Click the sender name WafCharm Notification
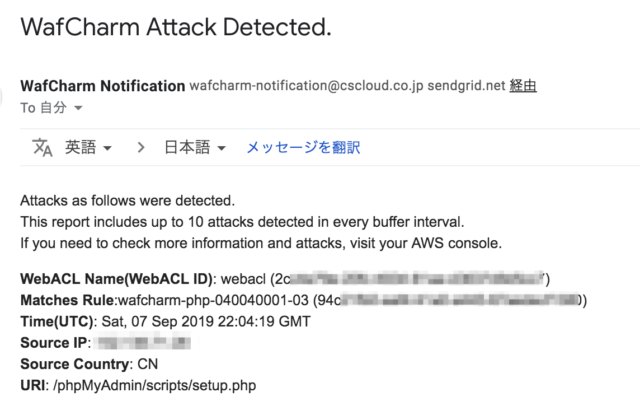This screenshot has height=406, width=640. [x=102, y=86]
